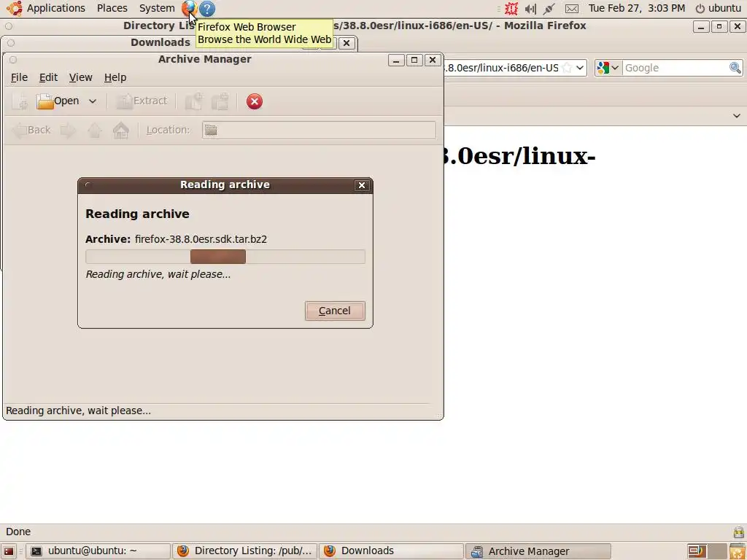Screen dimensions: 747x560
Task: Click the Show Desktop icon in bottom panel
Action: coord(9,551)
